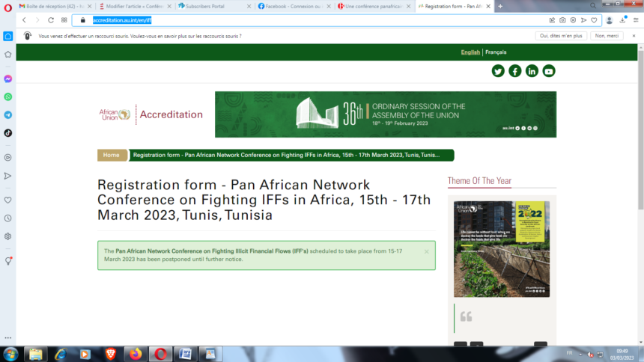This screenshot has height=362, width=644.
Task: Click the 'Oui, dites m'en plus' button
Action: [x=562, y=36]
